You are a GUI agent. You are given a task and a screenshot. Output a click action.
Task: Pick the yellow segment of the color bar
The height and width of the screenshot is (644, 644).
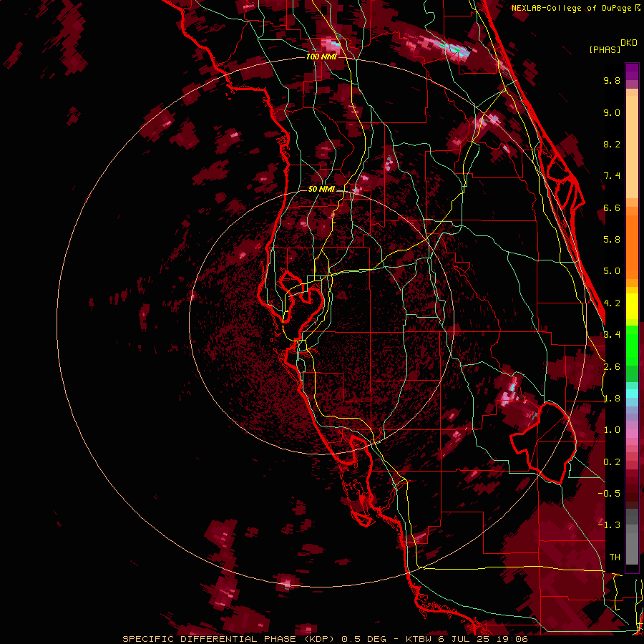pyautogui.click(x=632, y=306)
